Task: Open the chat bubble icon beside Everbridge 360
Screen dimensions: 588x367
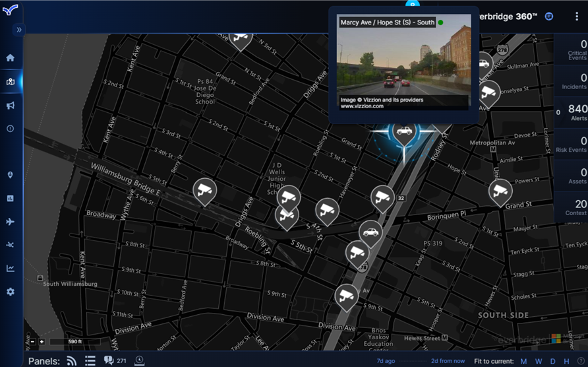Action: tap(548, 17)
